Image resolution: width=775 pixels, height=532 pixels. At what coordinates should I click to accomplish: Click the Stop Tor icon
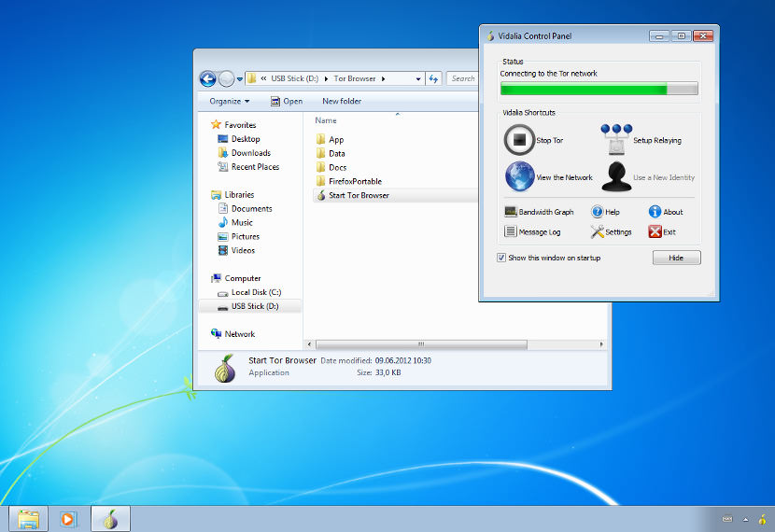(519, 140)
